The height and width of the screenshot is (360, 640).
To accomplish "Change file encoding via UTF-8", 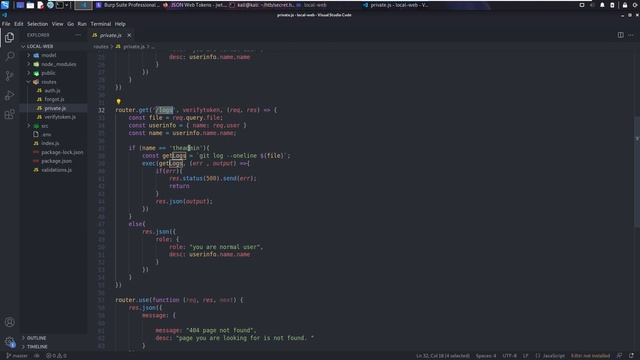I will click(509, 356).
